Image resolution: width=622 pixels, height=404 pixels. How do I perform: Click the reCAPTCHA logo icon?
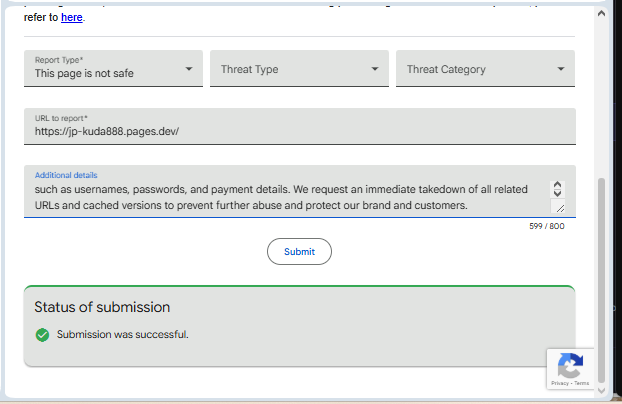point(571,364)
